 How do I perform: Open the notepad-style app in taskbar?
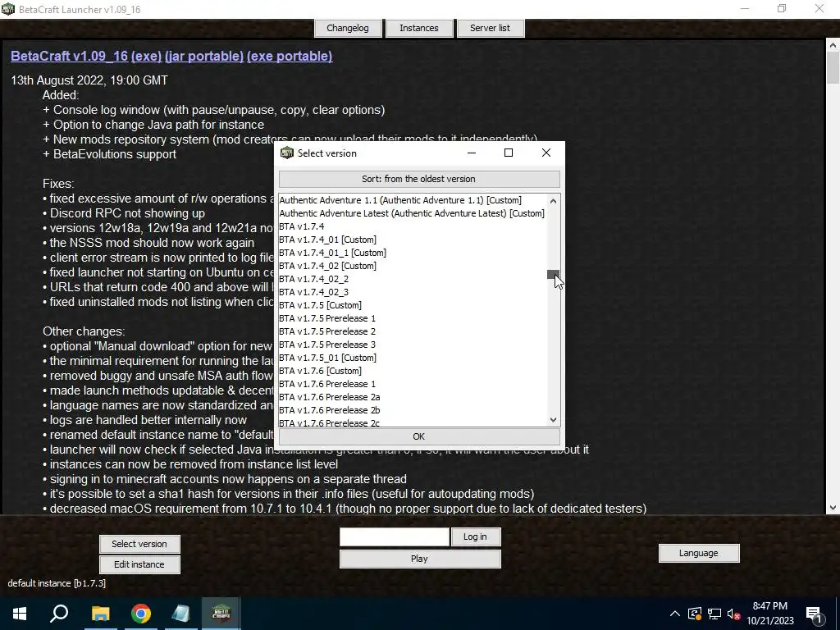(x=180, y=614)
